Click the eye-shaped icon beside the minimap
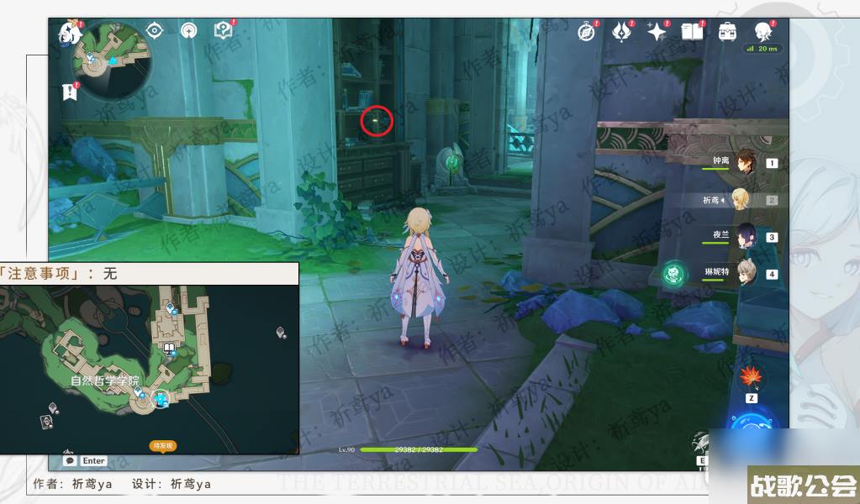The width and height of the screenshot is (860, 504). click(154, 31)
